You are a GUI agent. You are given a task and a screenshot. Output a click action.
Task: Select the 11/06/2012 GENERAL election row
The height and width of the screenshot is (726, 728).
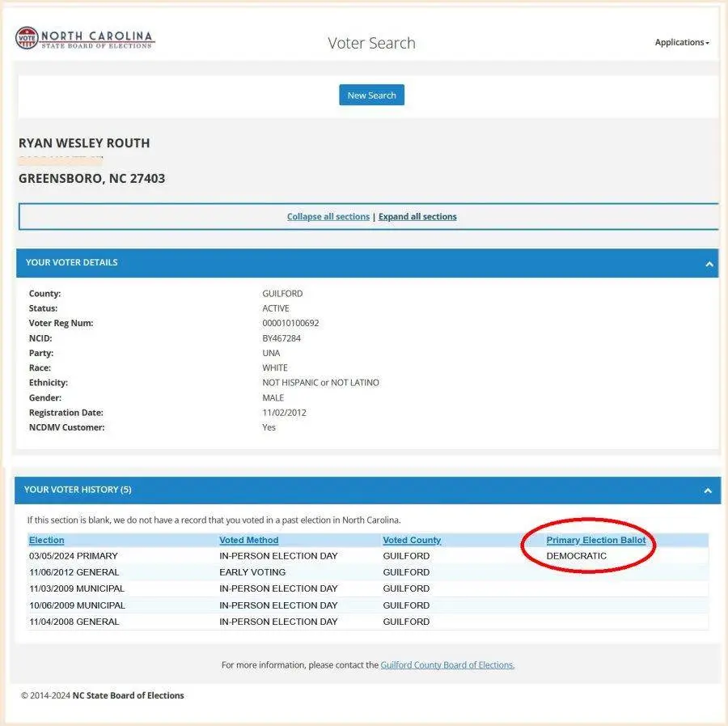coord(74,572)
